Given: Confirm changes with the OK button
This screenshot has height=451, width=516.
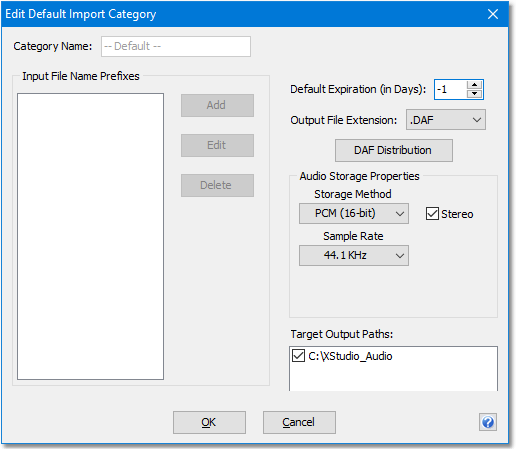Looking at the screenshot, I should 209,422.
